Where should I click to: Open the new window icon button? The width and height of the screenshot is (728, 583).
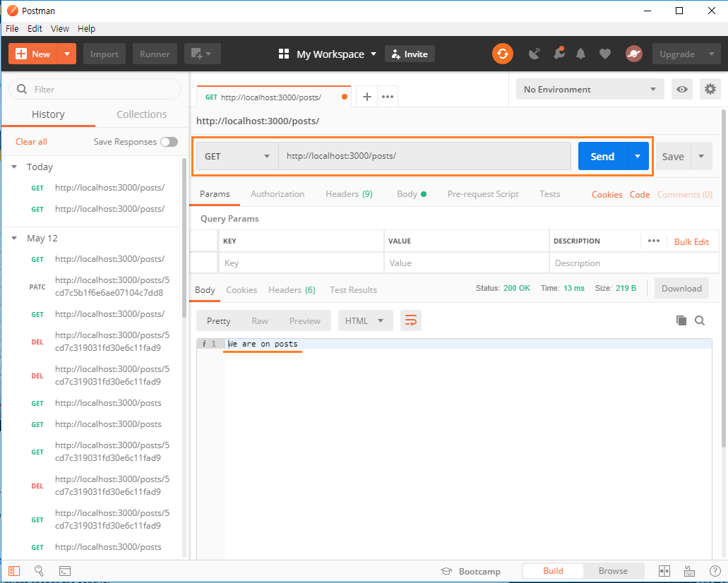tap(203, 54)
